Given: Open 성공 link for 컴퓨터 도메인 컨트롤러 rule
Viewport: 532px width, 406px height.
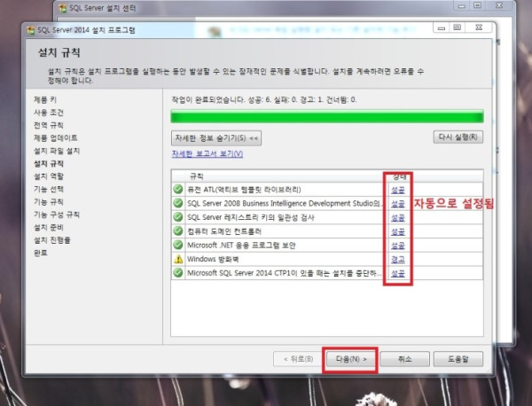Looking at the screenshot, I should tap(397, 231).
